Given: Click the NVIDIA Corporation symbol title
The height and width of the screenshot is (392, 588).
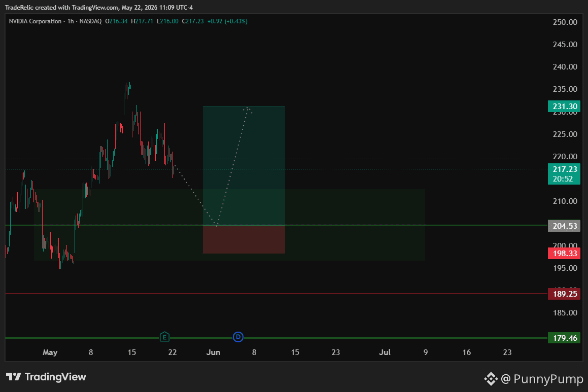Looking at the screenshot, I should 35,21.
